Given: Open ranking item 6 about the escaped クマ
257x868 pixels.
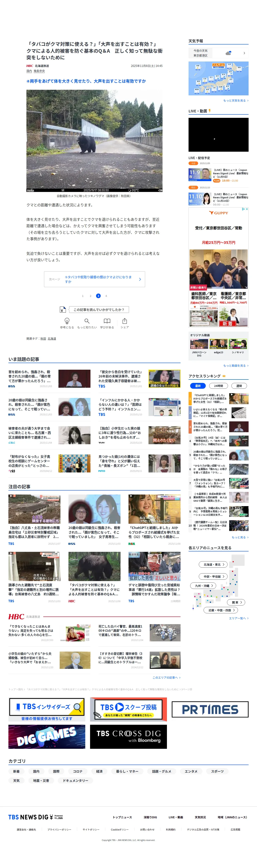Looking at the screenshot, I should (219, 469).
